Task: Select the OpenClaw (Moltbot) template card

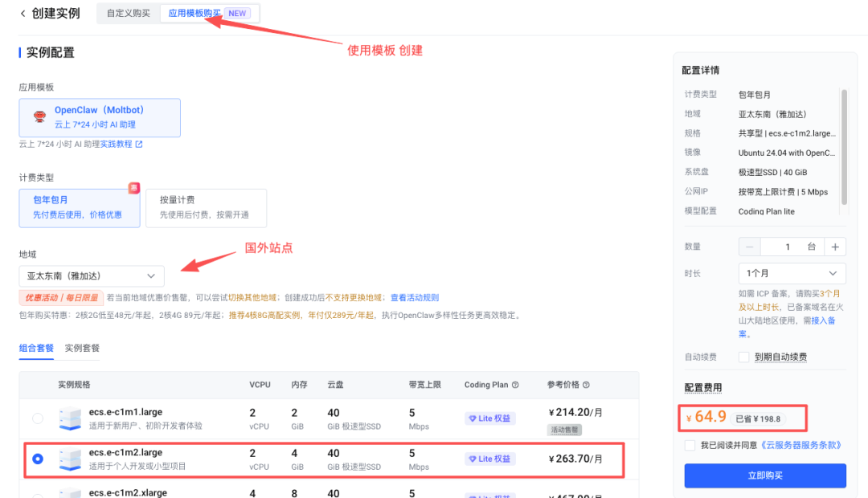Action: pyautogui.click(x=100, y=117)
